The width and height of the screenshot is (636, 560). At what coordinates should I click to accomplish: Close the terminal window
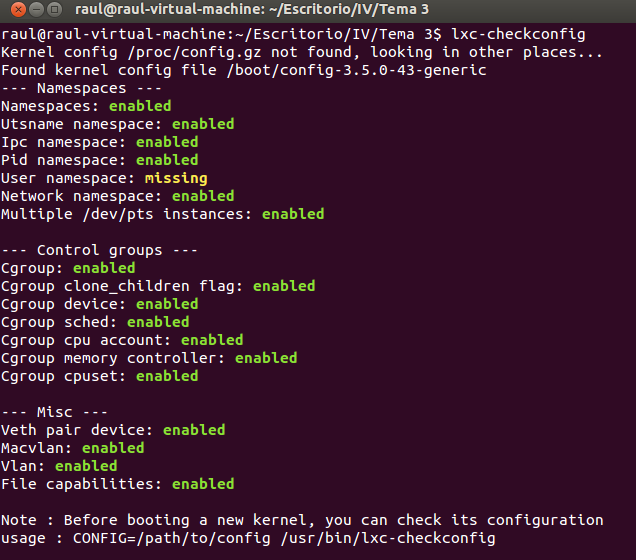tap(18, 9)
